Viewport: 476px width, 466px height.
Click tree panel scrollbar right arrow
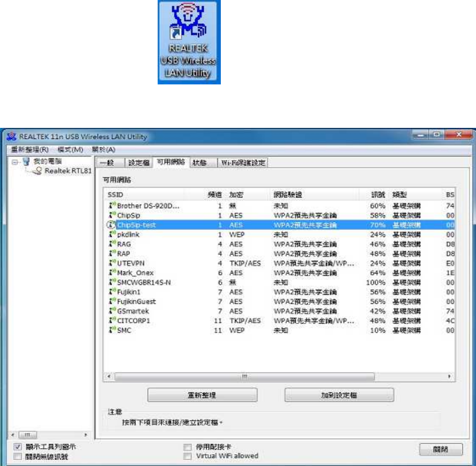tap(85, 435)
